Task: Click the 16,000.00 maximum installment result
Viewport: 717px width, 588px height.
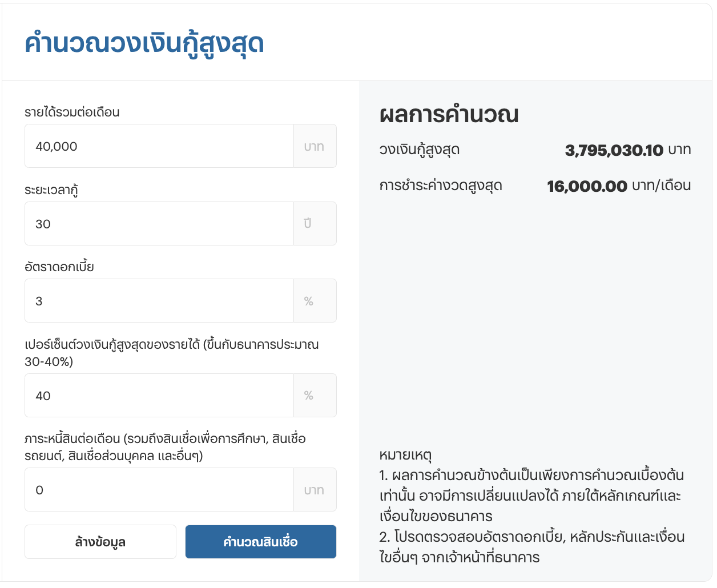Action: click(587, 186)
